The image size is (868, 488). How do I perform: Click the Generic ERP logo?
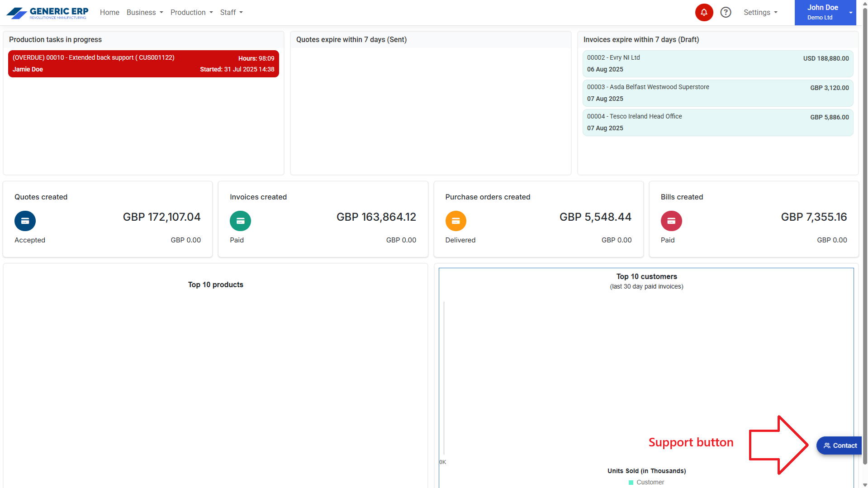pos(47,13)
